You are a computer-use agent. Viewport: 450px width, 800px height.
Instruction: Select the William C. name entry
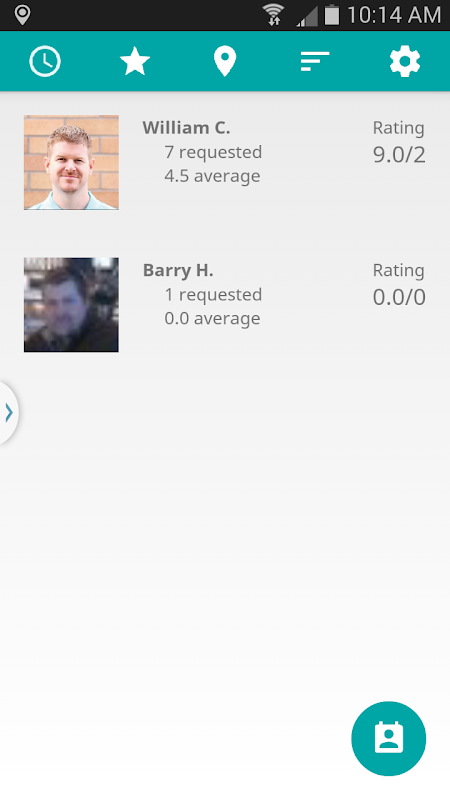tap(186, 128)
